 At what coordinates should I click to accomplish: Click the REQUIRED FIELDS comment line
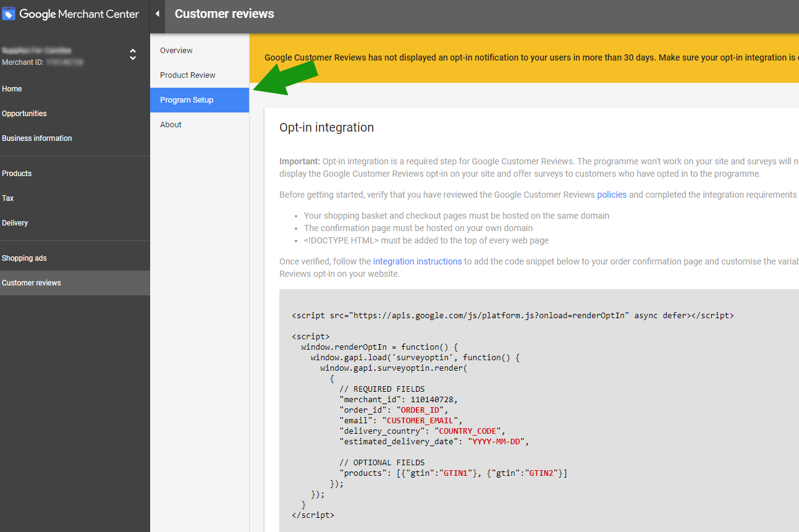[x=382, y=389]
